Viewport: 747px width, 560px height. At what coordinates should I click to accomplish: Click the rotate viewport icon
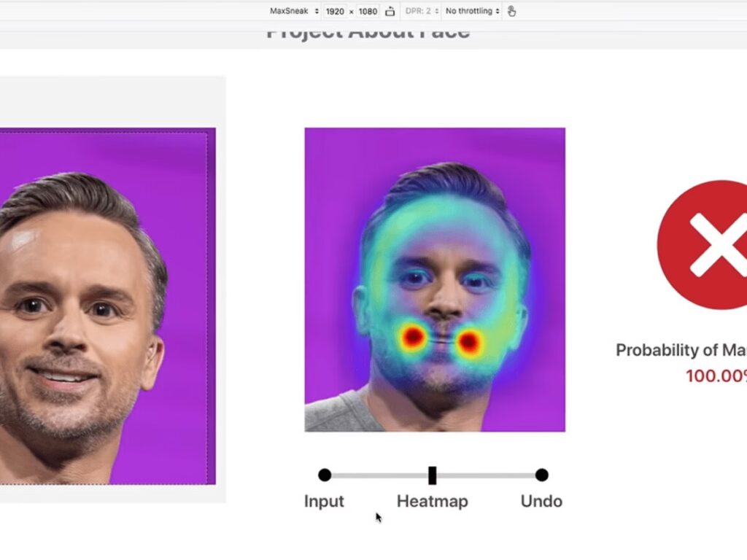[390, 12]
